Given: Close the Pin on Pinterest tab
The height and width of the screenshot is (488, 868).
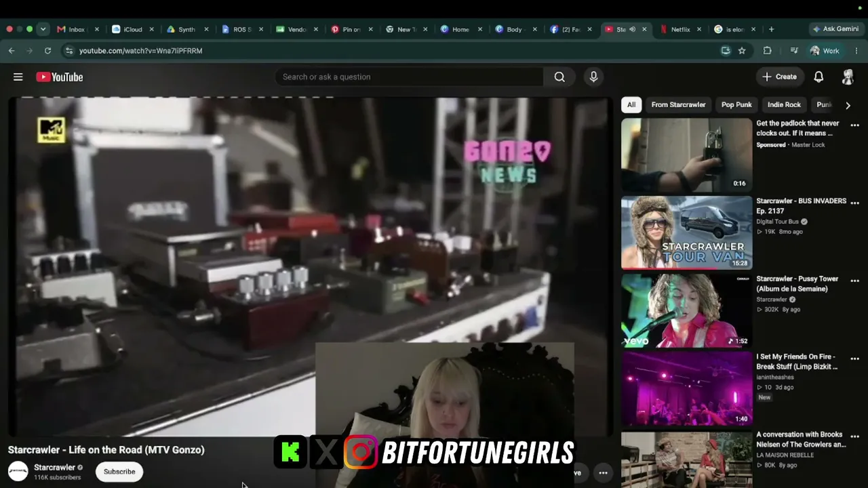Looking at the screenshot, I should tap(370, 29).
